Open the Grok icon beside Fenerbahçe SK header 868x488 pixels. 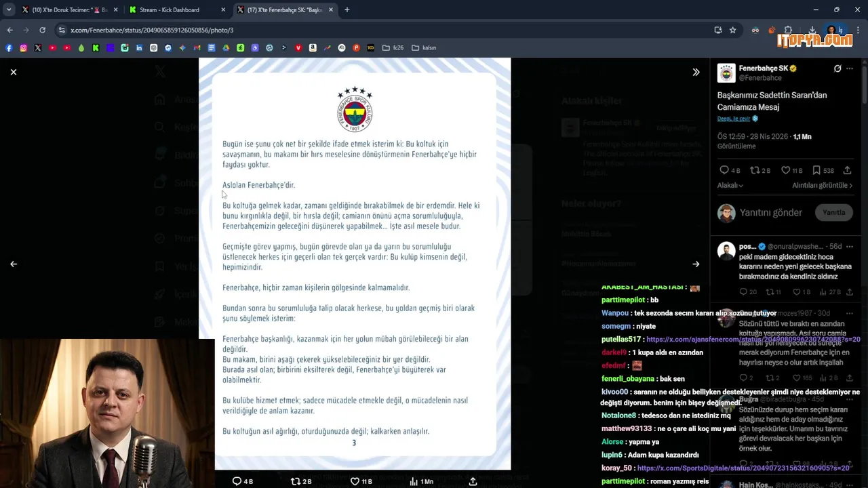(837, 68)
